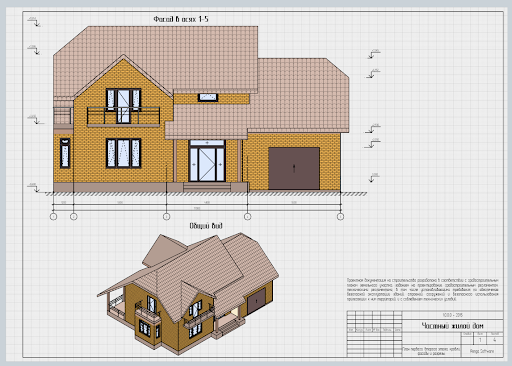This screenshot has height=366, width=512.
Task: Select the balcony door on second floor
Action: pyautogui.click(x=123, y=106)
